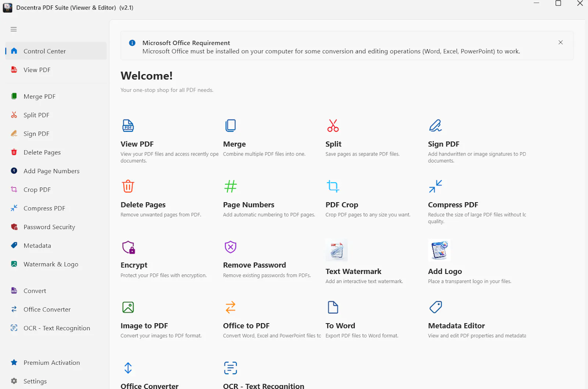Open the Office to PDF icon

pyautogui.click(x=230, y=307)
